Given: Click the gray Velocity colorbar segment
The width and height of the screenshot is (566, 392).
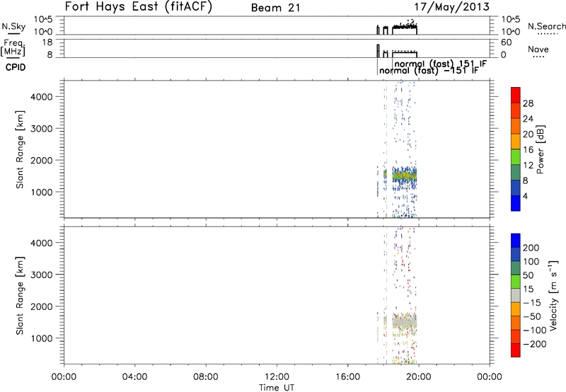Looking at the screenshot, I should pos(516,295).
